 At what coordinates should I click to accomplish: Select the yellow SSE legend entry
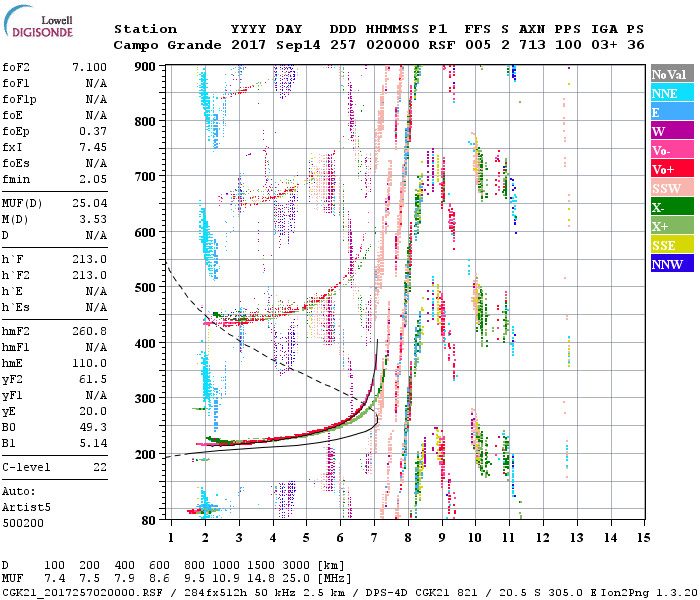pos(669,246)
